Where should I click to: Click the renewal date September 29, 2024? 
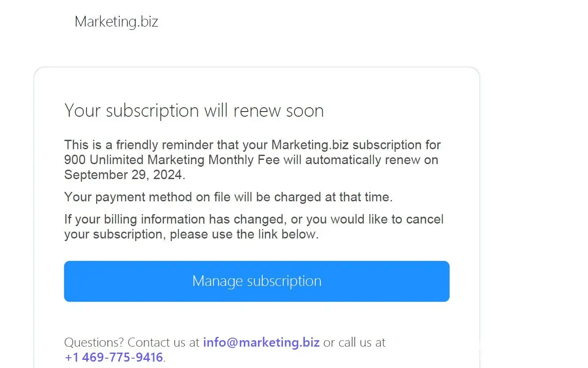[x=124, y=175]
